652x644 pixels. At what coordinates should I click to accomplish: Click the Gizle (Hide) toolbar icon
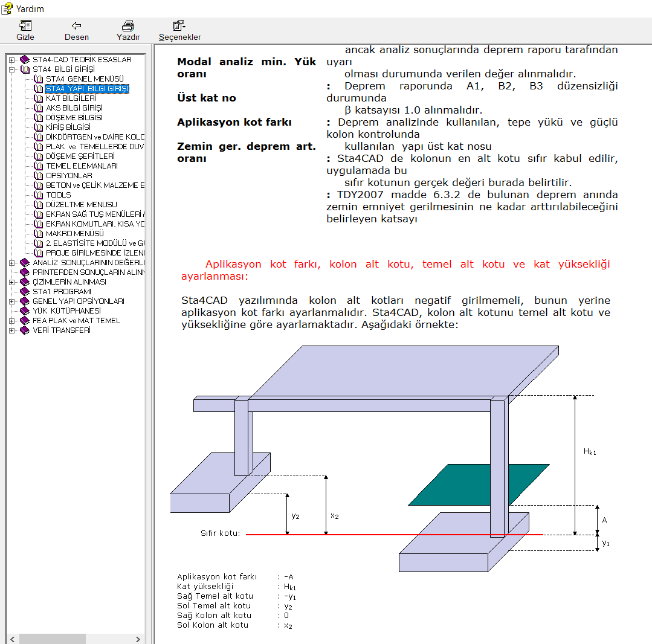25,25
